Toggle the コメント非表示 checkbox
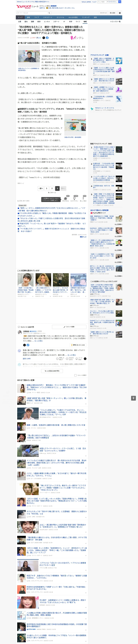Screen dimensions: 138x644 tap(75, 375)
